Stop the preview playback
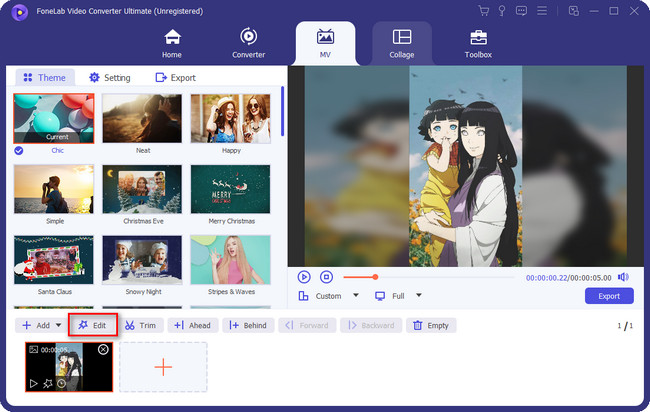Image resolution: width=650 pixels, height=412 pixels. coord(326,276)
